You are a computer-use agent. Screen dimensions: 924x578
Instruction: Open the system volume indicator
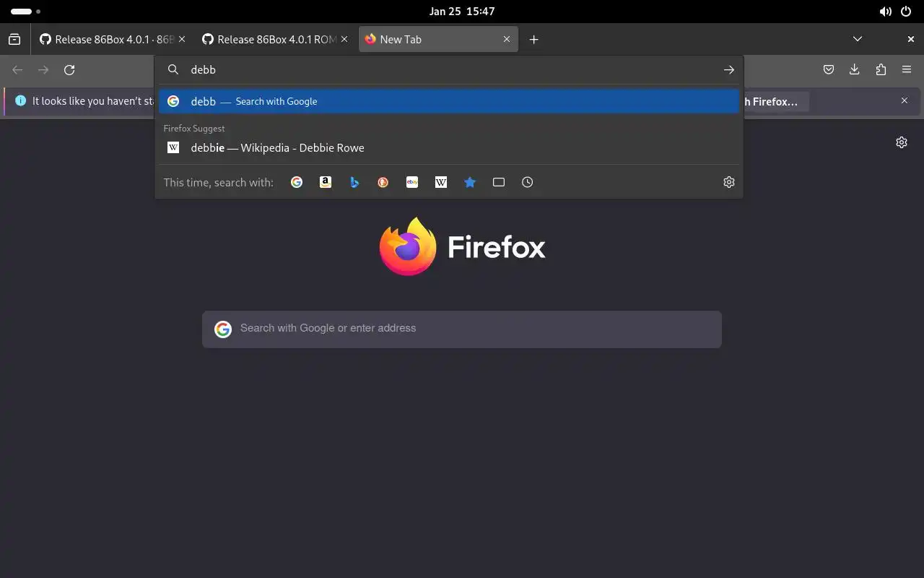coord(885,12)
